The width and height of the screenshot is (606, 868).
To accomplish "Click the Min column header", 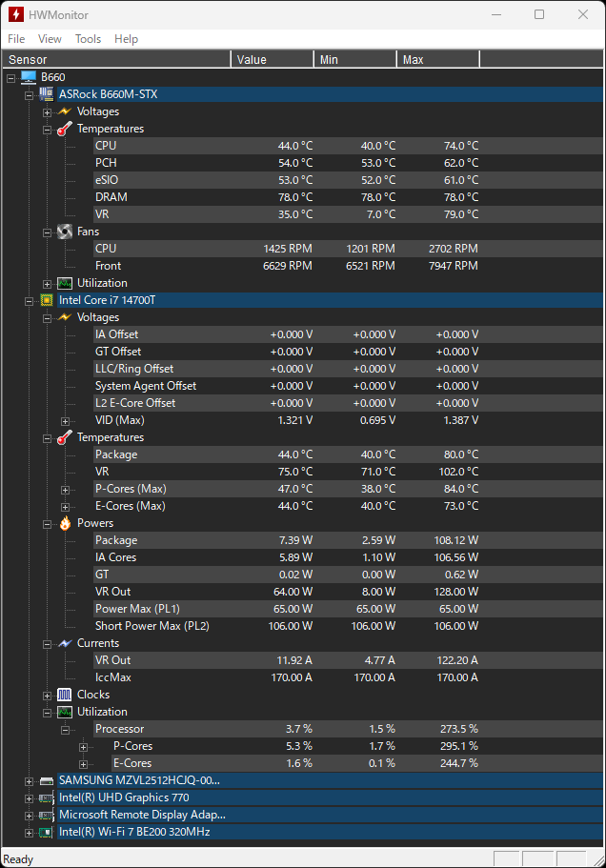I will [355, 59].
